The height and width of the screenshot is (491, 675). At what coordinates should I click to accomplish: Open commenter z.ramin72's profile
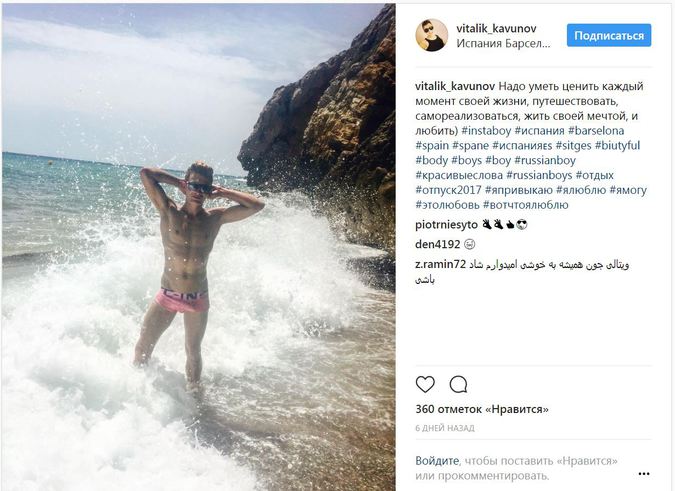point(440,264)
